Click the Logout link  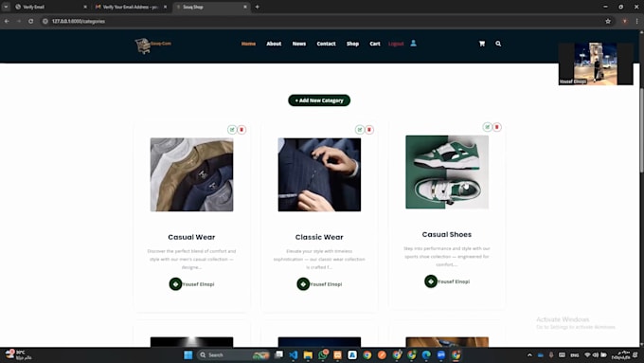[x=396, y=44]
